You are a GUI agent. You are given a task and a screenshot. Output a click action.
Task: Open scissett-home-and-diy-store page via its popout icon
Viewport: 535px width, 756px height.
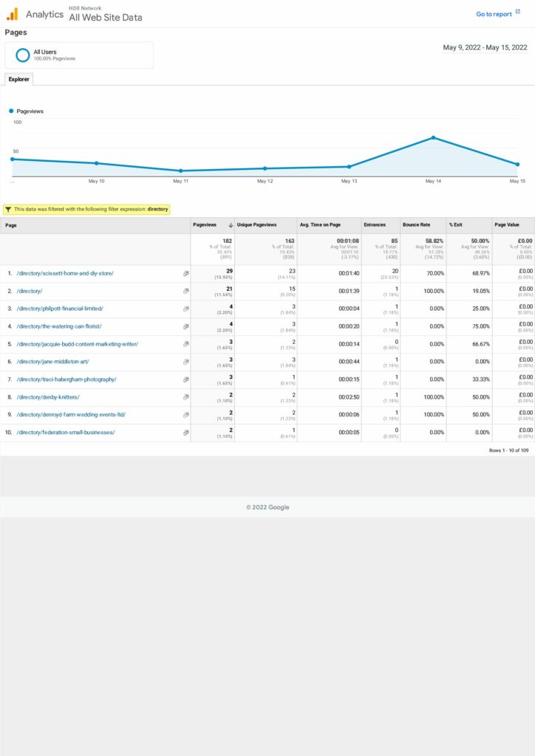186,273
